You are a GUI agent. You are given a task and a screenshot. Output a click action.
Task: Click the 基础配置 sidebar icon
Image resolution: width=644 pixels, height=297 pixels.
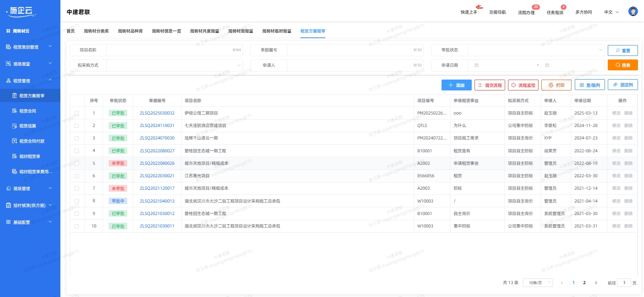(x=8, y=222)
